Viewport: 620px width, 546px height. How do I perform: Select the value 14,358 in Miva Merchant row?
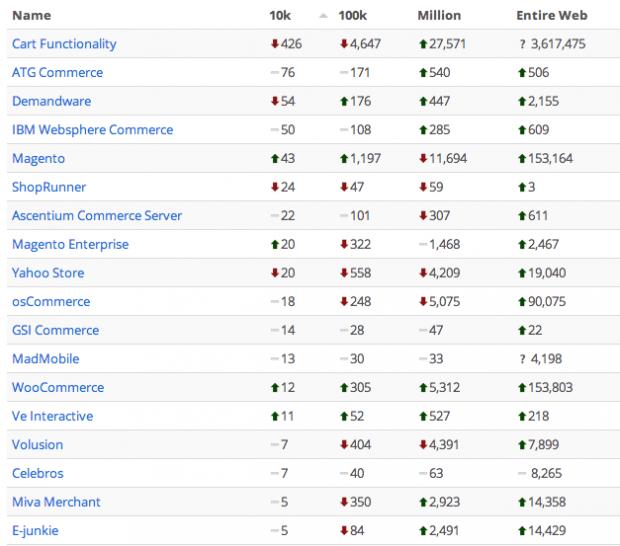coord(547,502)
